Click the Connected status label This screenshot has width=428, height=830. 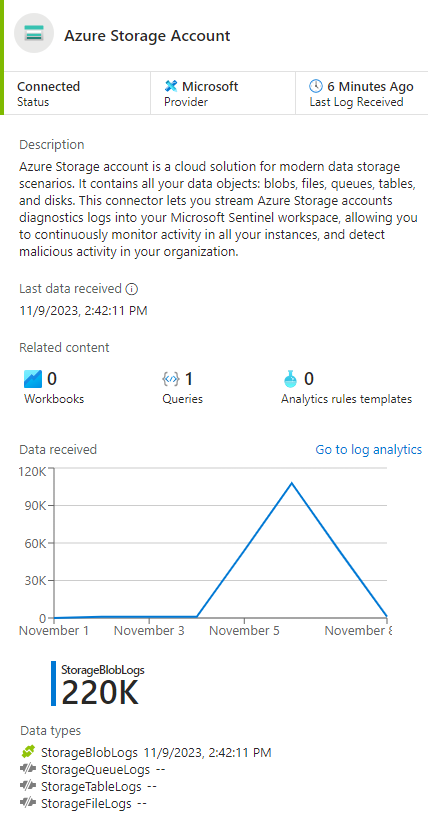[x=49, y=86]
